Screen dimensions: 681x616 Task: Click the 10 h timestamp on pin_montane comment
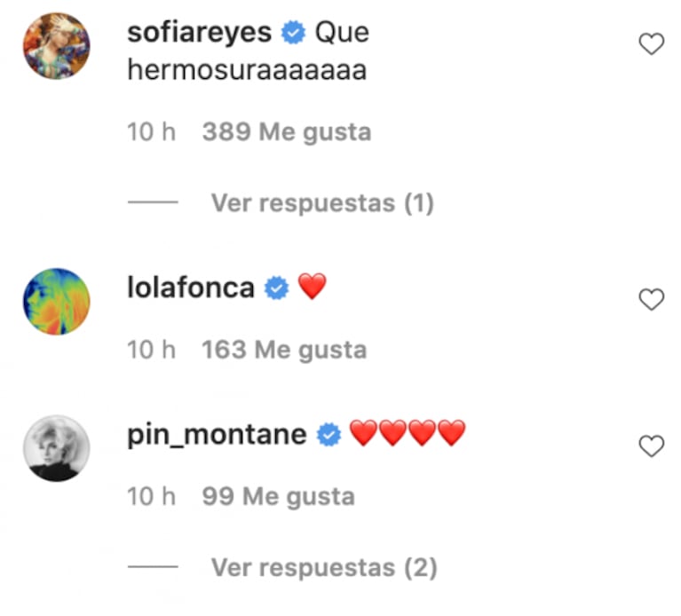click(x=152, y=495)
